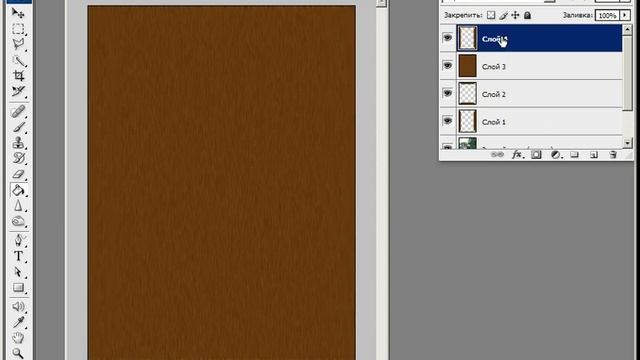
Task: Select the History Brush tool
Action: 18,158
